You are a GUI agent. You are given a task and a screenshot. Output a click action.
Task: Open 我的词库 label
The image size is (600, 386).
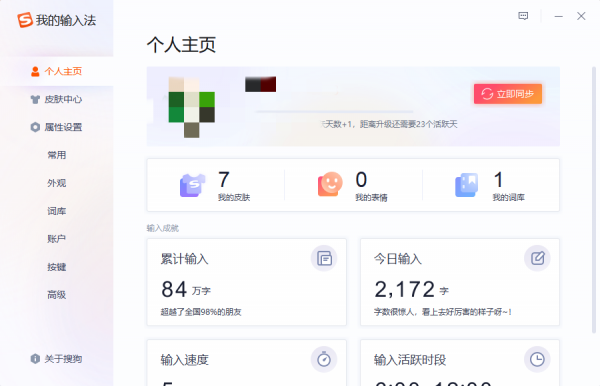click(509, 197)
